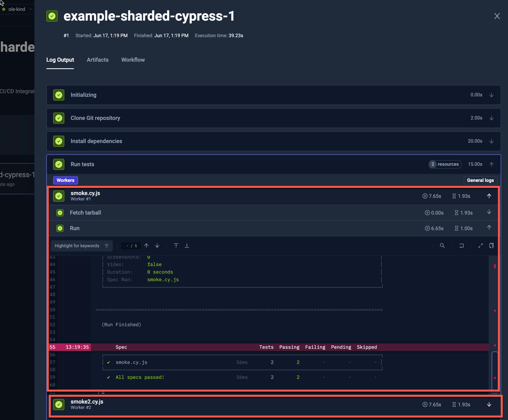The width and height of the screenshot is (508, 420).
Task: Expand the Install dependencies step
Action: [x=491, y=141]
